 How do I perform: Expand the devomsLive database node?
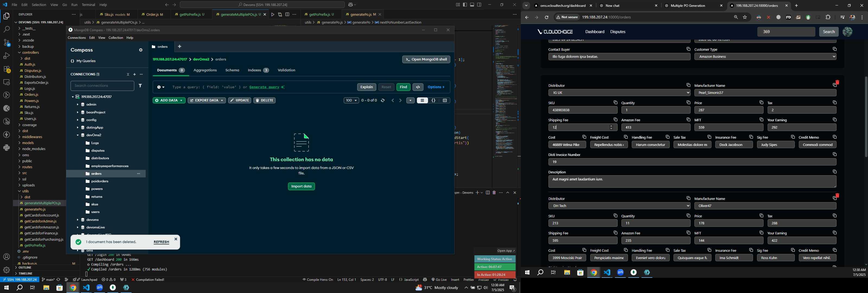pos(78,228)
